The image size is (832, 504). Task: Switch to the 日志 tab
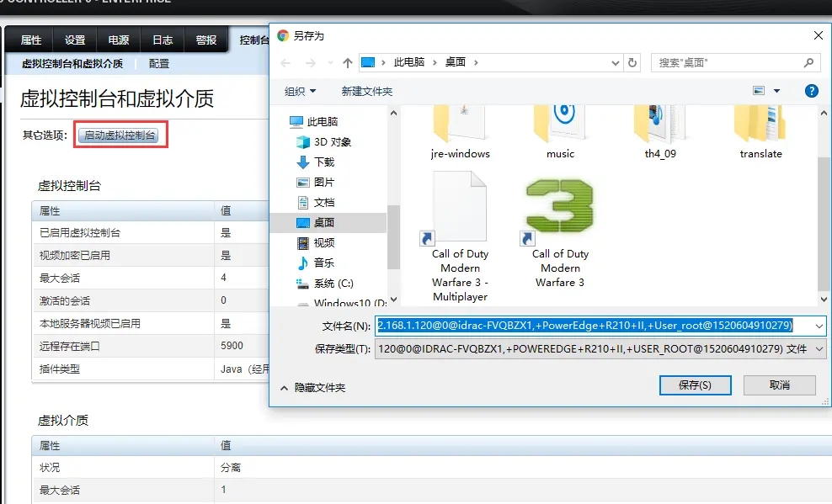163,40
